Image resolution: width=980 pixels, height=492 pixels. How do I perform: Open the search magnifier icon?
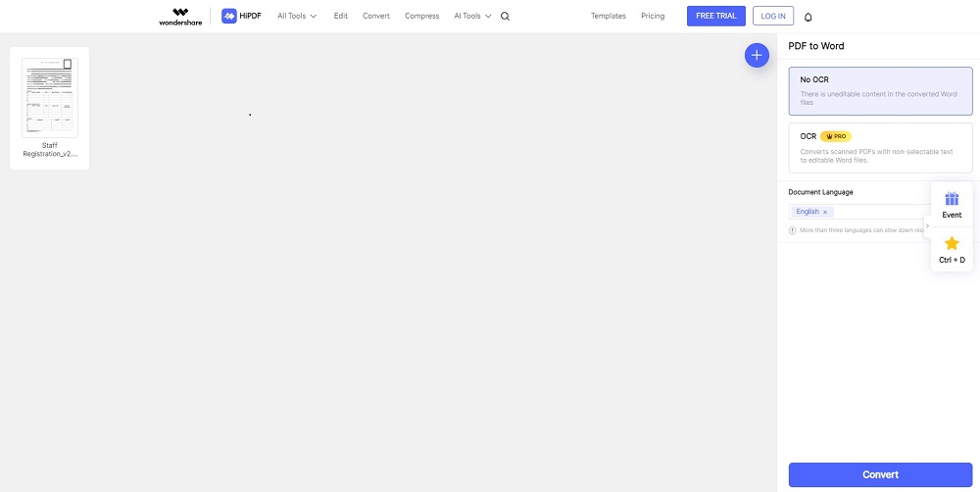[x=505, y=17]
